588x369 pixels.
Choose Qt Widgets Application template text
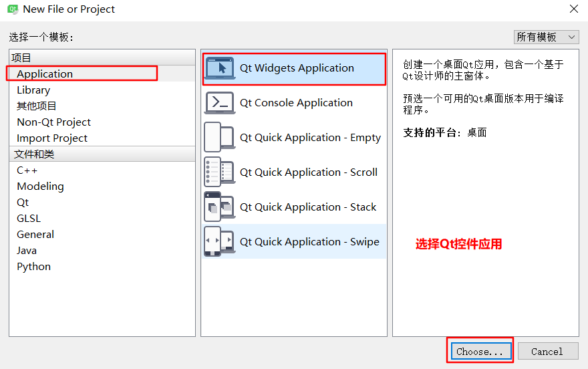pos(297,68)
